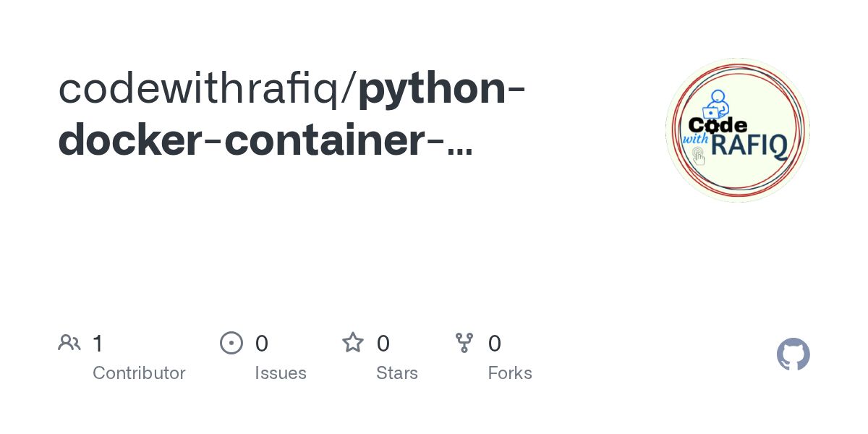Select the Contributor label
Viewport: 868px width, 434px height.
tap(139, 373)
